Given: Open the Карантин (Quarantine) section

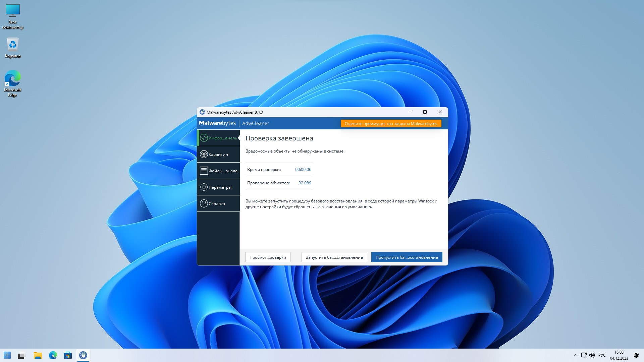Looking at the screenshot, I should pyautogui.click(x=218, y=154).
